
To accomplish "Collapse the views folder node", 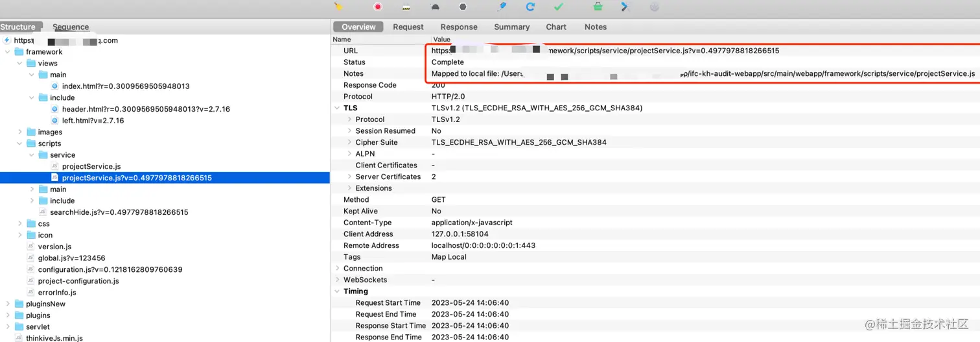I will point(20,63).
